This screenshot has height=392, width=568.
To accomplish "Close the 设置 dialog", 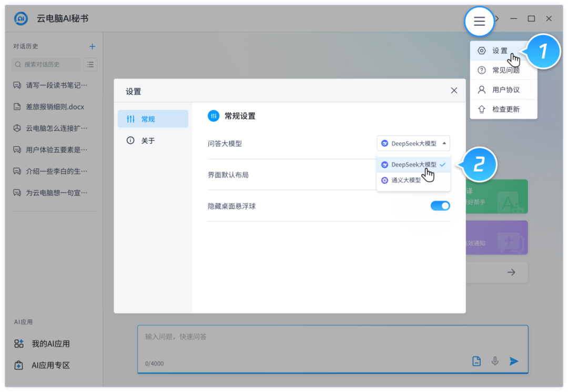I will coord(454,91).
